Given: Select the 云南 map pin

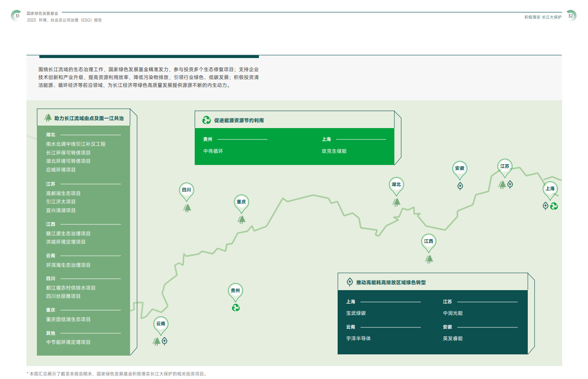Looking at the screenshot, I should [x=161, y=326].
